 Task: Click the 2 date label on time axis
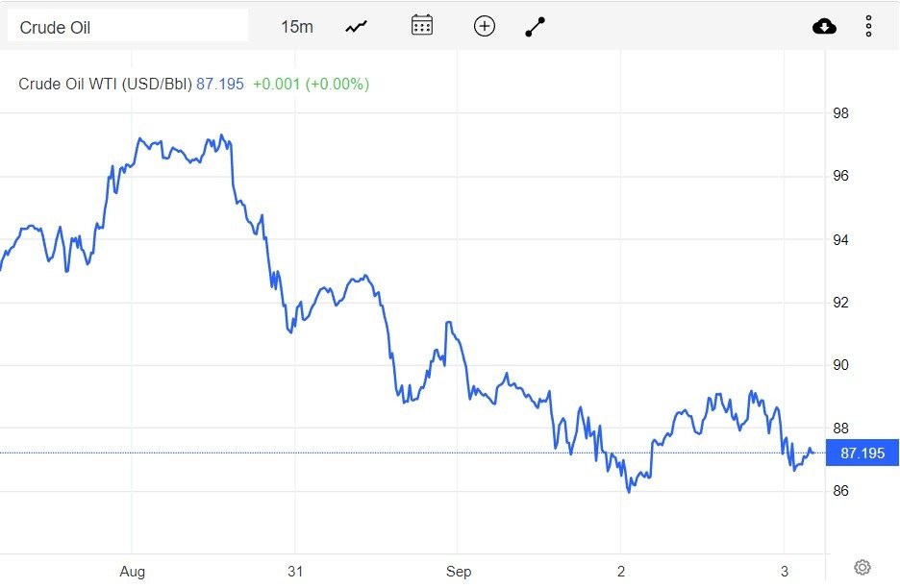[621, 572]
